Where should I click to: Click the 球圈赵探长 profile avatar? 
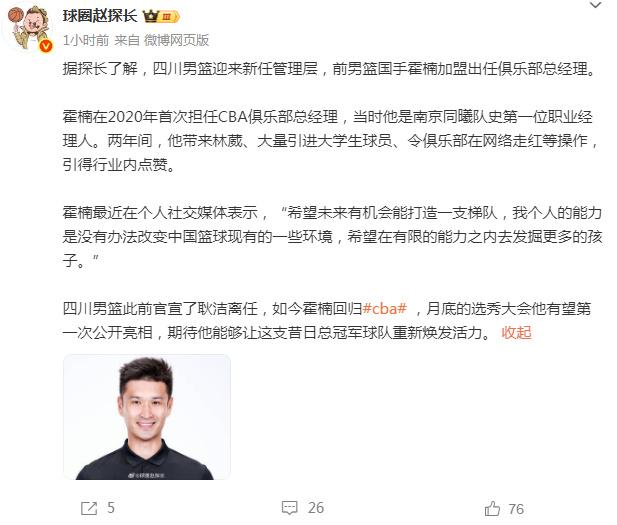[x=30, y=28]
